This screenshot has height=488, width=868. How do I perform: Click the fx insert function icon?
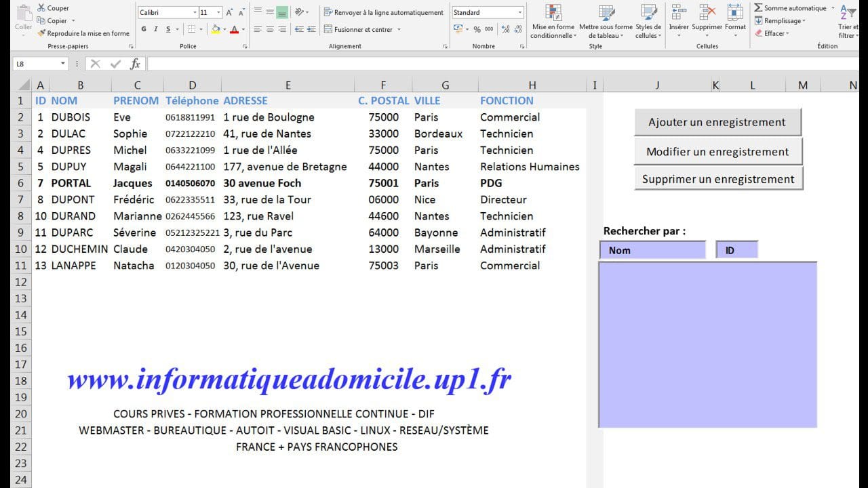(x=135, y=64)
